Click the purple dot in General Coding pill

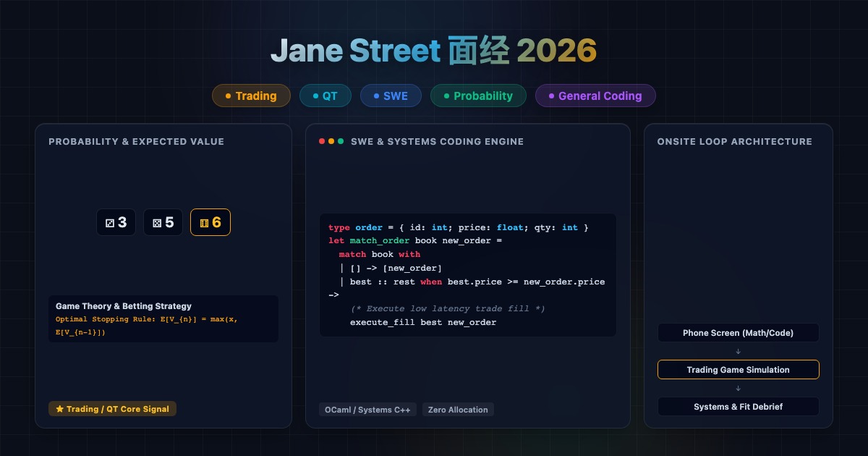click(x=551, y=96)
